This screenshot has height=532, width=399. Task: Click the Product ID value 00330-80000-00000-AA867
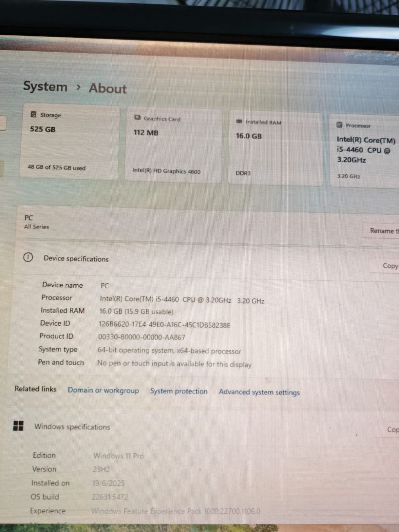coord(141,337)
